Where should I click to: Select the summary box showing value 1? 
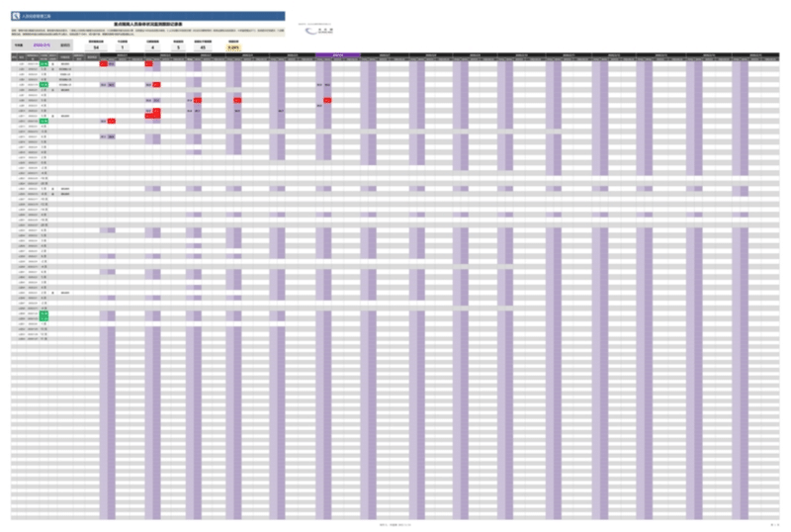click(122, 46)
